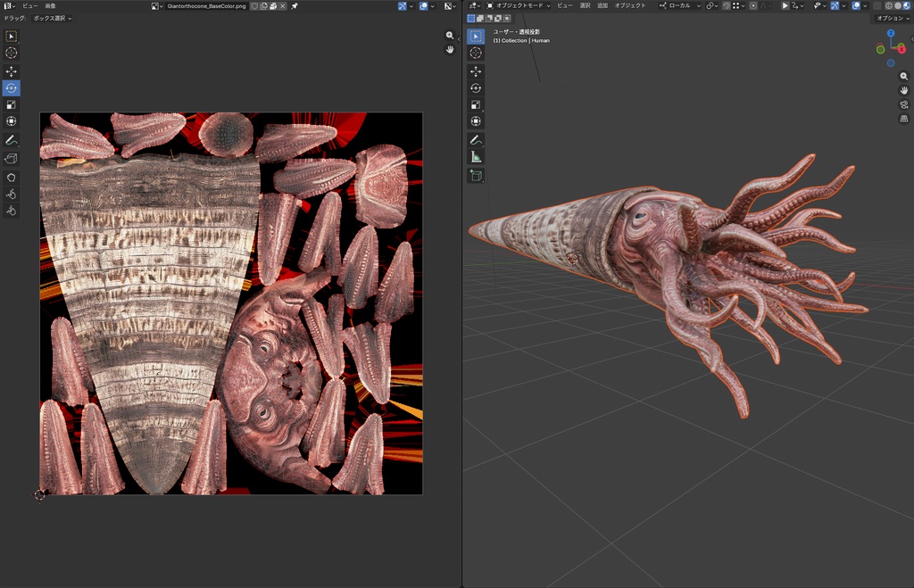Select the Tweak tool in image editor
Image resolution: width=914 pixels, height=588 pixels.
click(11, 36)
